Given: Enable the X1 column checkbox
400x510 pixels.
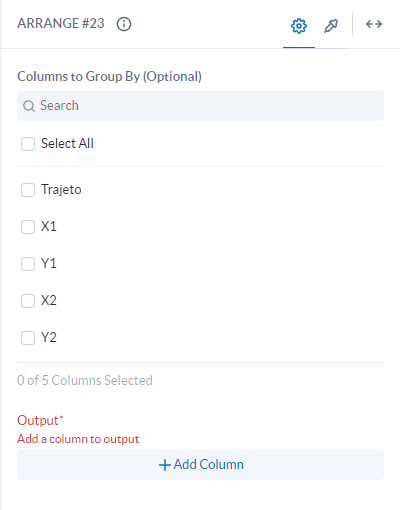Looking at the screenshot, I should pyautogui.click(x=28, y=227).
